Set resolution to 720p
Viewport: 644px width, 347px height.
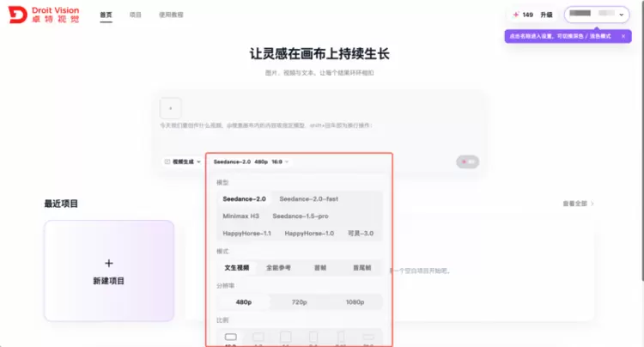point(300,302)
